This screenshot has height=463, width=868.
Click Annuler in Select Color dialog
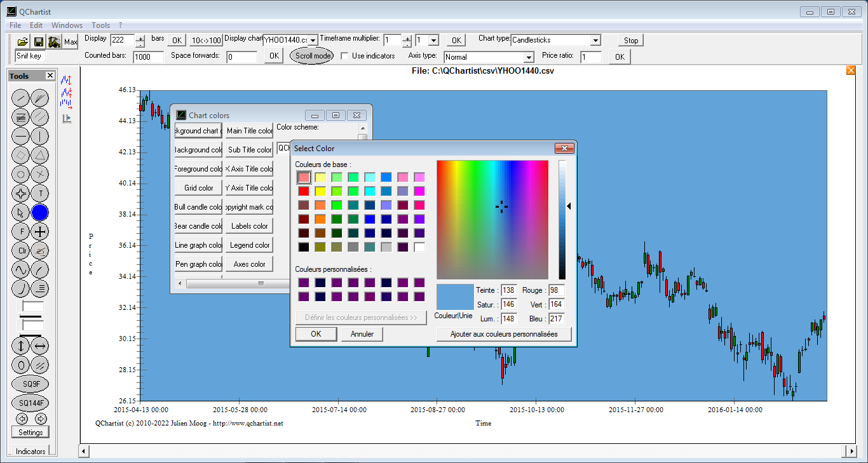tap(362, 334)
